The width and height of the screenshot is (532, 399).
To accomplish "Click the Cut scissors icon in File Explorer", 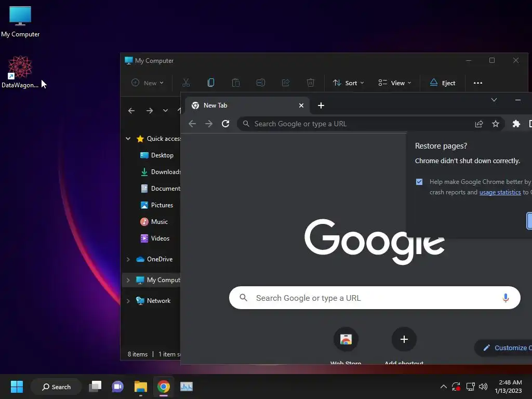I will 186,83.
